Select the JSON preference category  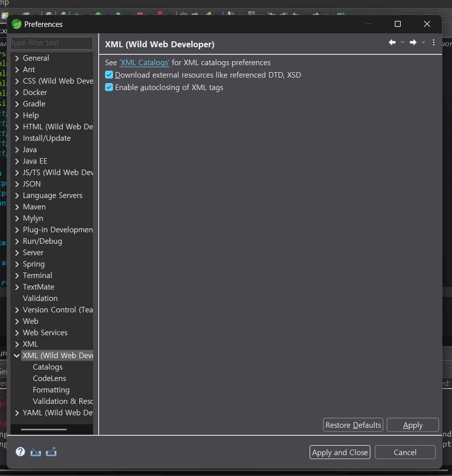(x=32, y=184)
